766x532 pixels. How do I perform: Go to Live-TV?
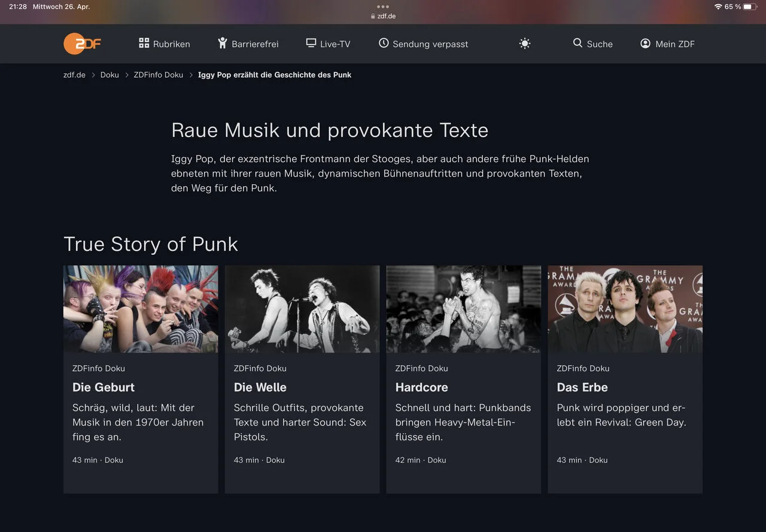328,44
